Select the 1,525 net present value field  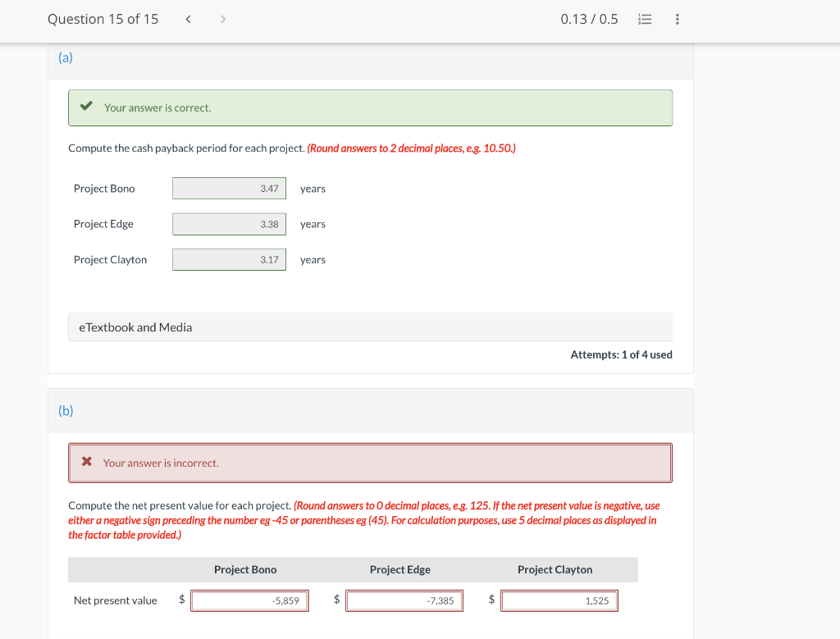[x=559, y=600]
